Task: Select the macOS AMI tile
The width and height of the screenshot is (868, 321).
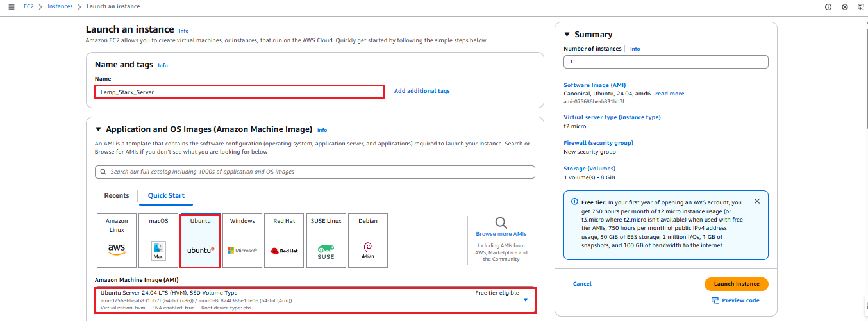Action: 158,241
